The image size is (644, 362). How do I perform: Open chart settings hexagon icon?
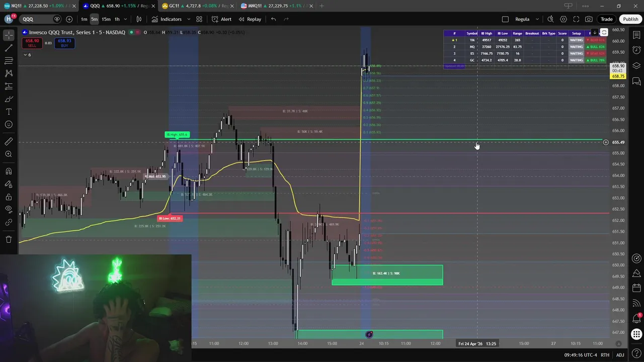coord(563,19)
